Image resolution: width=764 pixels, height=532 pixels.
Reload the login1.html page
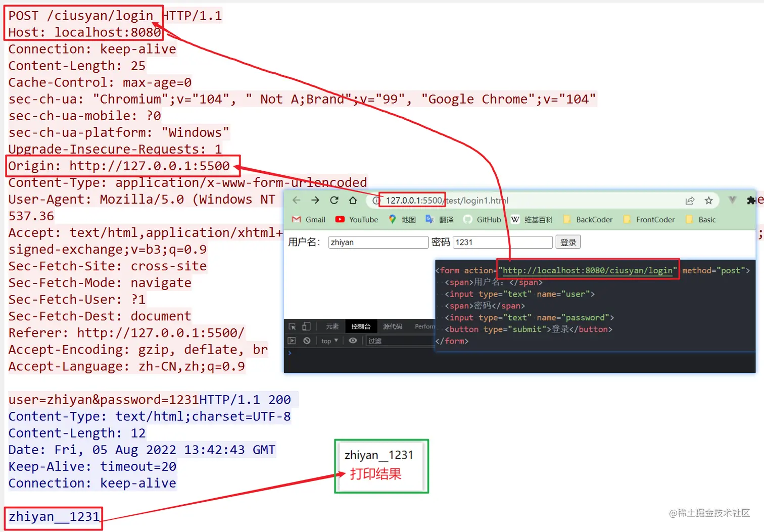pyautogui.click(x=334, y=200)
